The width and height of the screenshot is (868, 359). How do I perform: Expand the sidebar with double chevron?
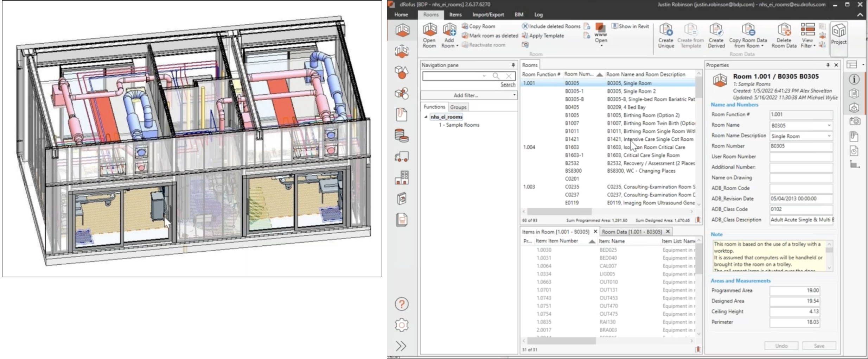click(x=401, y=346)
